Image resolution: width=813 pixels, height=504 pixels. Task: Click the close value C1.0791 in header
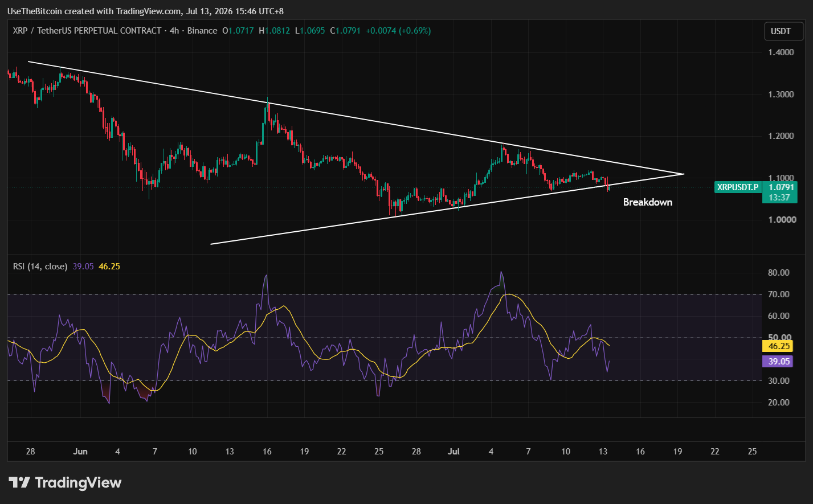tap(345, 31)
